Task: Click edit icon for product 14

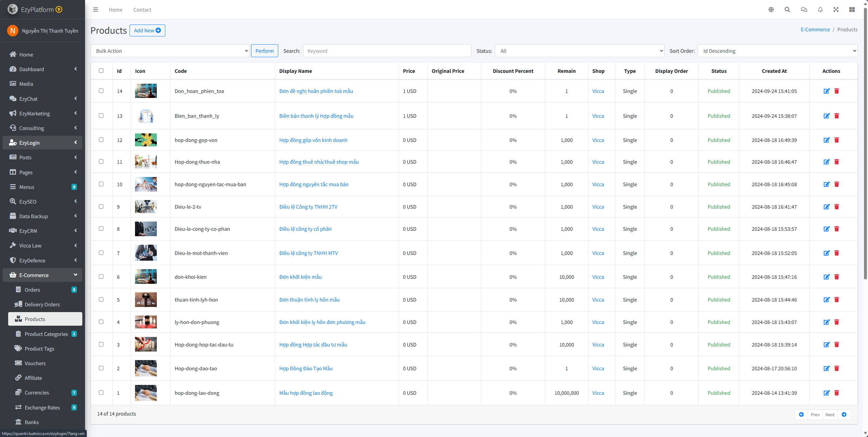Action: [827, 91]
